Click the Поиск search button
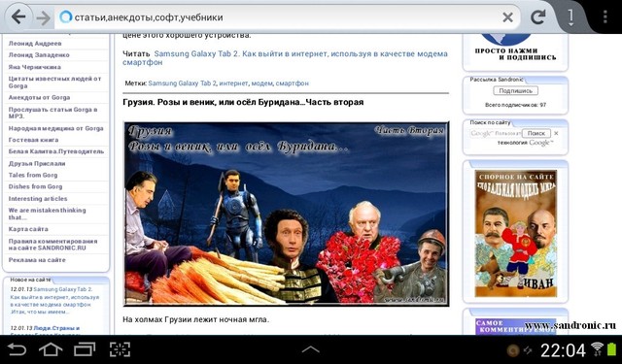The width and height of the screenshot is (622, 364). [x=536, y=134]
